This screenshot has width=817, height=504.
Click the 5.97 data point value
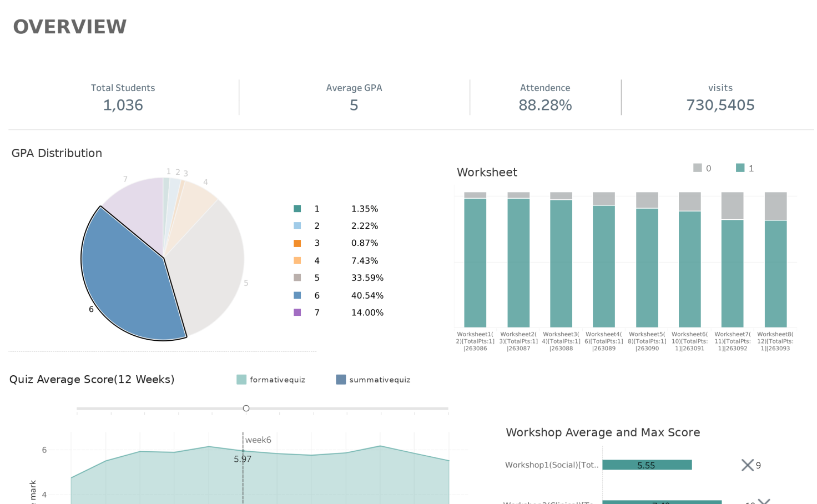(243, 459)
